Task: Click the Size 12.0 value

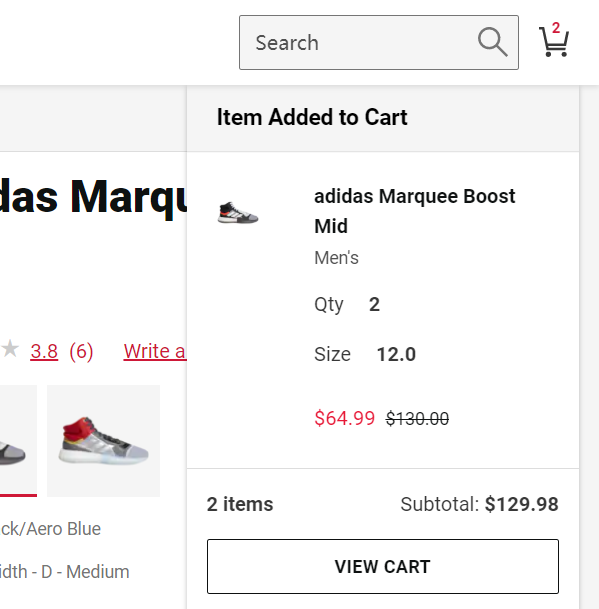Action: (x=396, y=354)
